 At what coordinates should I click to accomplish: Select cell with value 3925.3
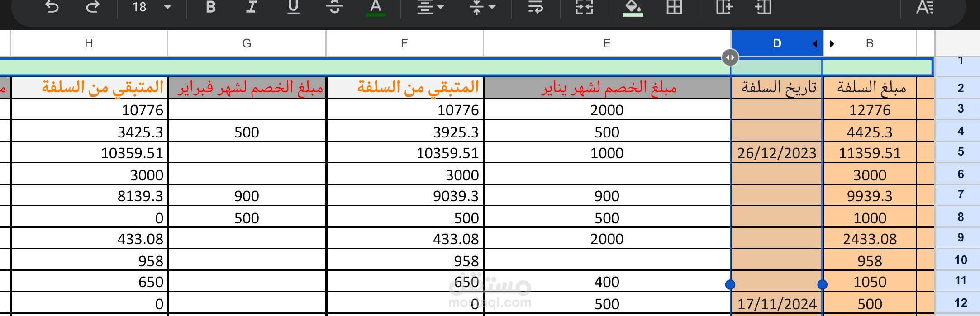coord(405,132)
